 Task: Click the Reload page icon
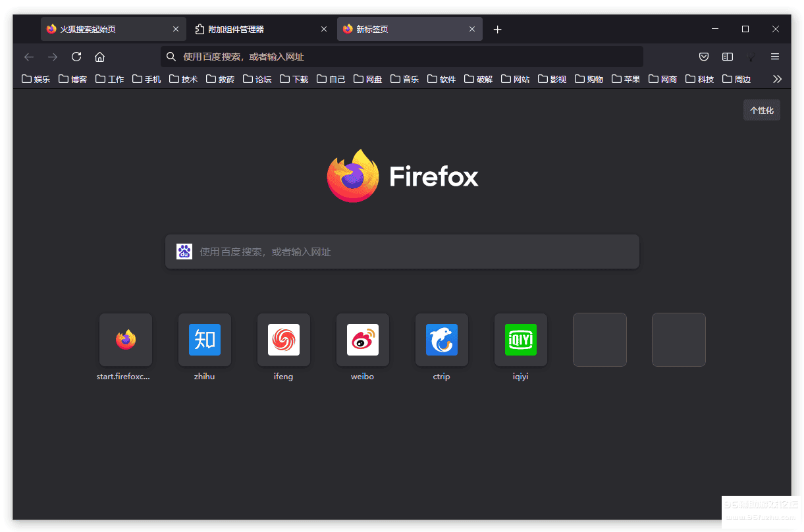[76, 57]
